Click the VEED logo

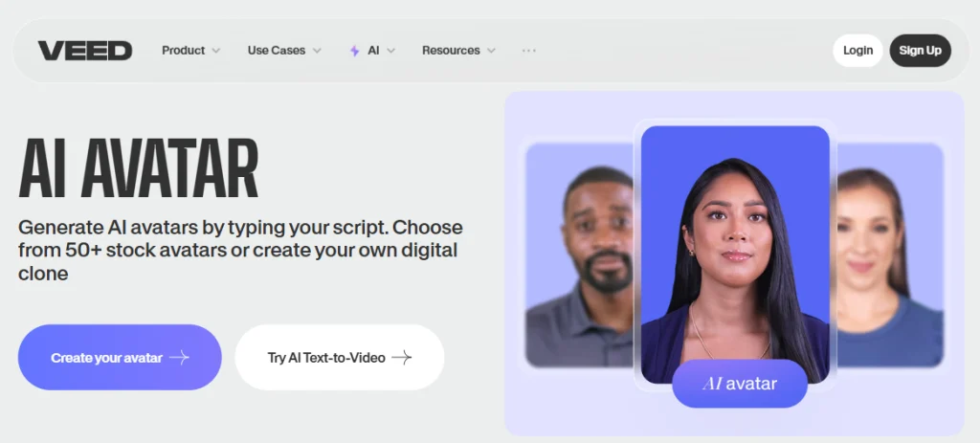(84, 51)
